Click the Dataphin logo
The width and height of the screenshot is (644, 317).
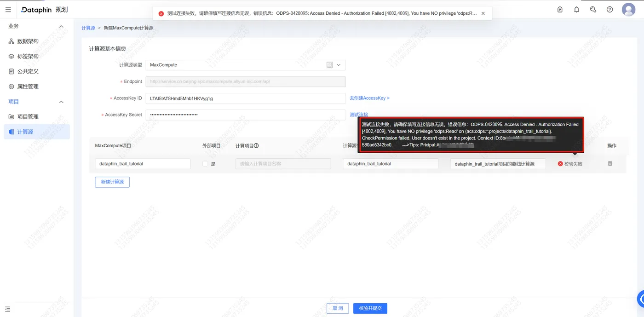pyautogui.click(x=36, y=9)
